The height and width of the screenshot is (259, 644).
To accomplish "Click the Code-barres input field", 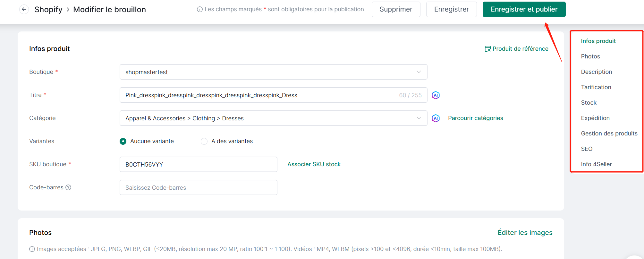I will click(198, 187).
